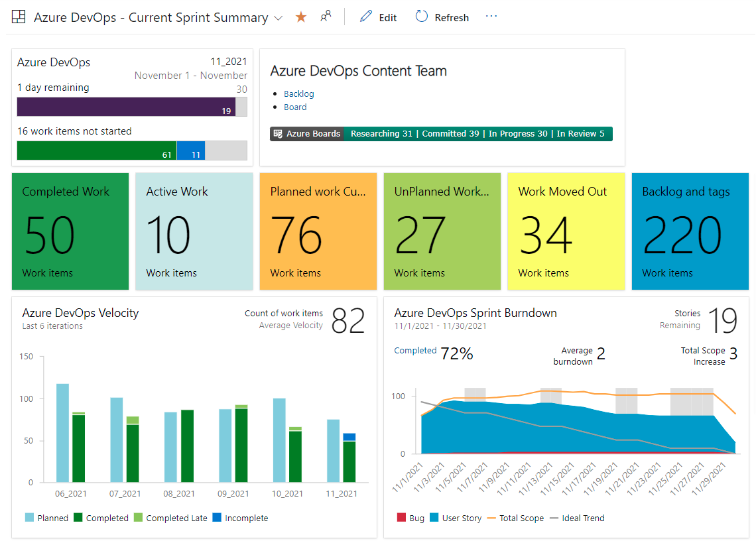Viewport: 756px width, 545px height.
Task: Star the Current Sprint Summary dashboard
Action: click(x=301, y=17)
